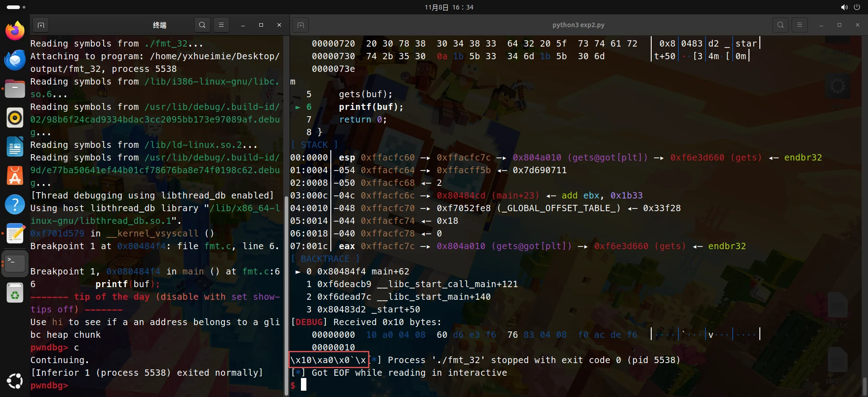
Task: Open Thunderbird mail from the dock
Action: pyautogui.click(x=15, y=60)
